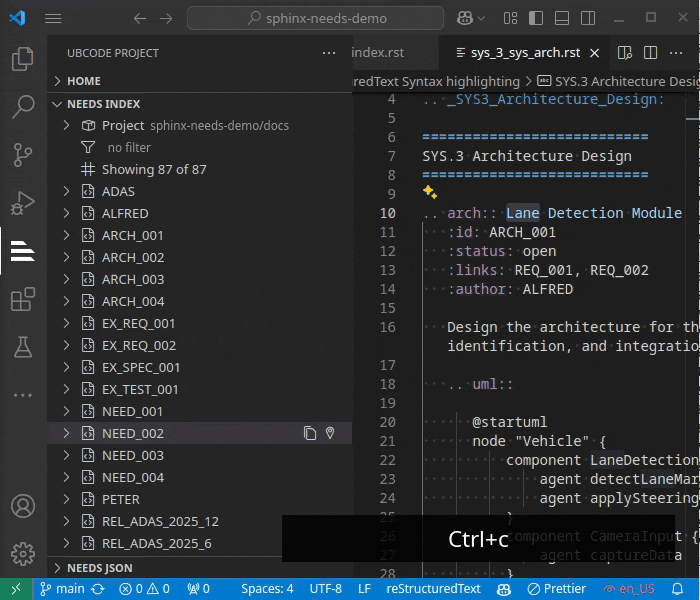Open the Customize Layout control
This screenshot has height=600, width=700.
510,18
